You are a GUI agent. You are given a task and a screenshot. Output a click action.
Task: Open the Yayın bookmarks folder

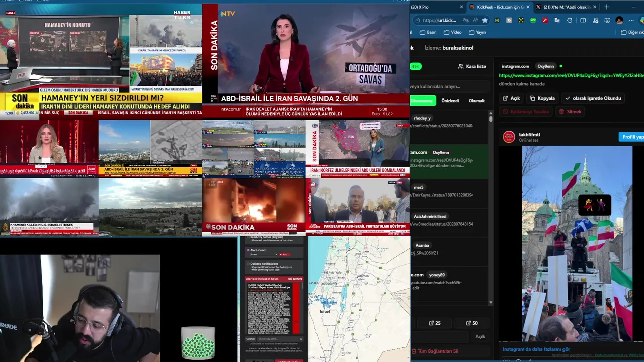click(x=477, y=32)
